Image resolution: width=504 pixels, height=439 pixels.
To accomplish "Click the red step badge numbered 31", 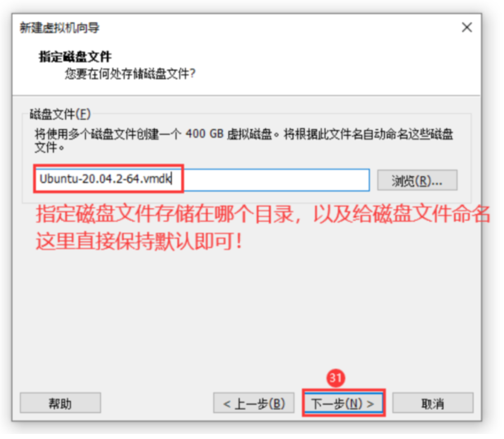I will (x=336, y=378).
